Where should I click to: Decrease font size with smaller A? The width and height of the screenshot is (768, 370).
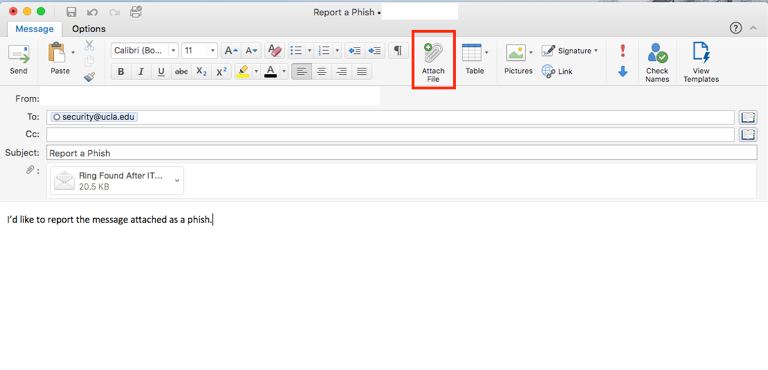251,50
